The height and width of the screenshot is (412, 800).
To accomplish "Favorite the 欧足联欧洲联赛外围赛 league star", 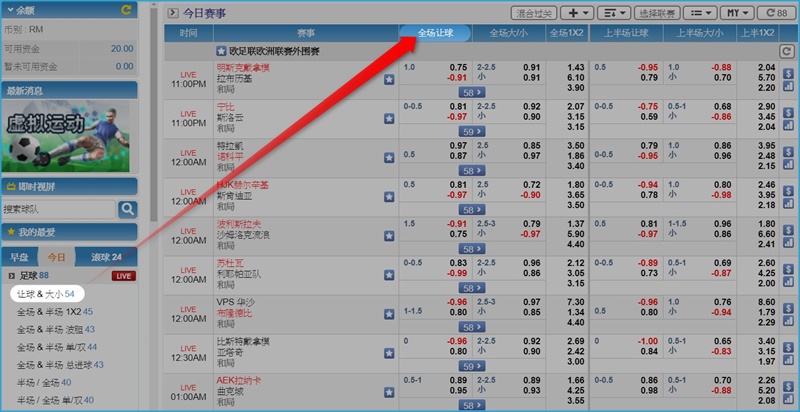I will click(x=221, y=51).
